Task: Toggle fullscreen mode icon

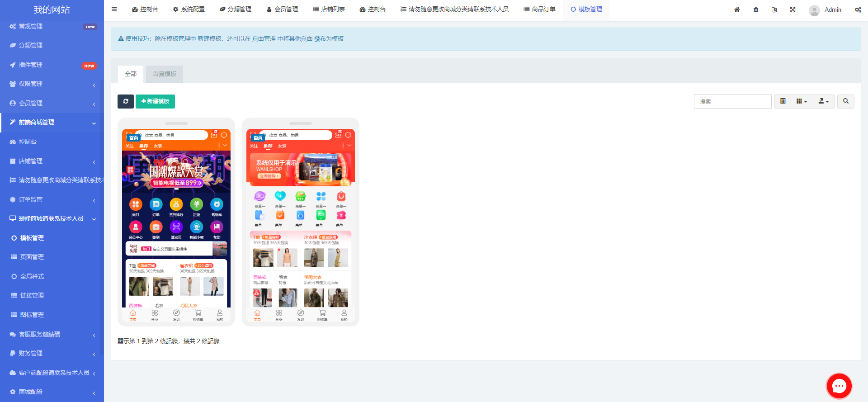Action: tap(793, 9)
